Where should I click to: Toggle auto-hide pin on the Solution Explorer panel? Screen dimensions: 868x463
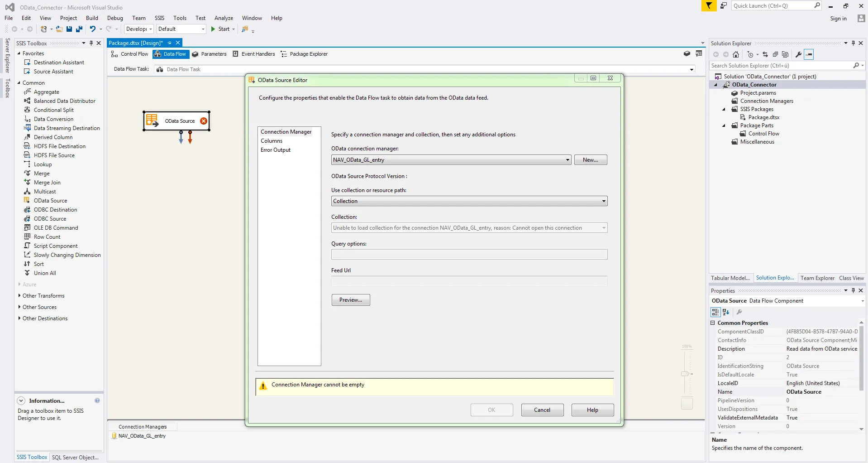pyautogui.click(x=853, y=43)
